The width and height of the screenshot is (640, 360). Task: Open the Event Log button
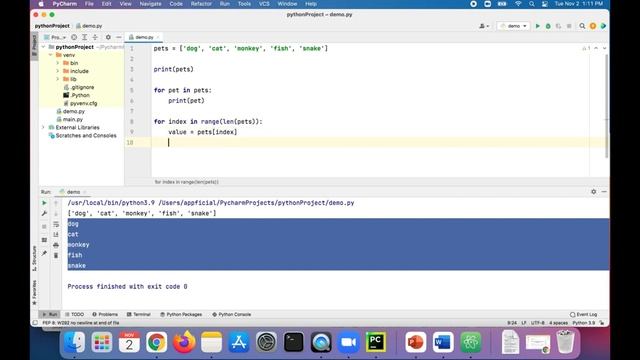click(x=584, y=314)
